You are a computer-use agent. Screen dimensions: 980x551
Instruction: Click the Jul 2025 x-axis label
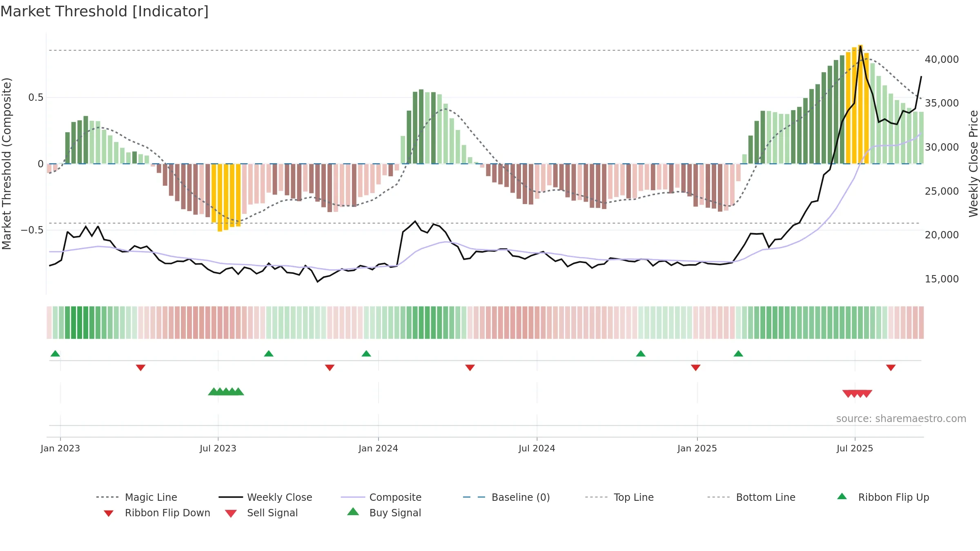point(855,449)
